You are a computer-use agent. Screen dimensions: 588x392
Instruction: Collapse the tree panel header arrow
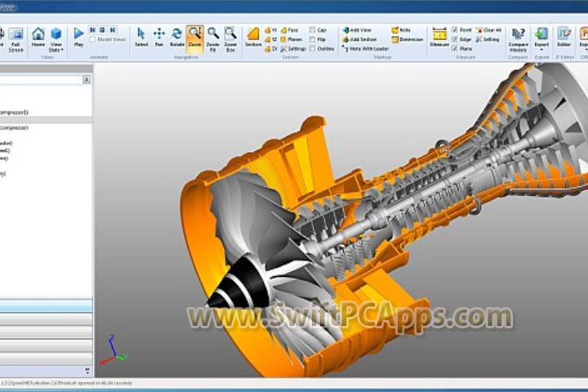point(87,79)
